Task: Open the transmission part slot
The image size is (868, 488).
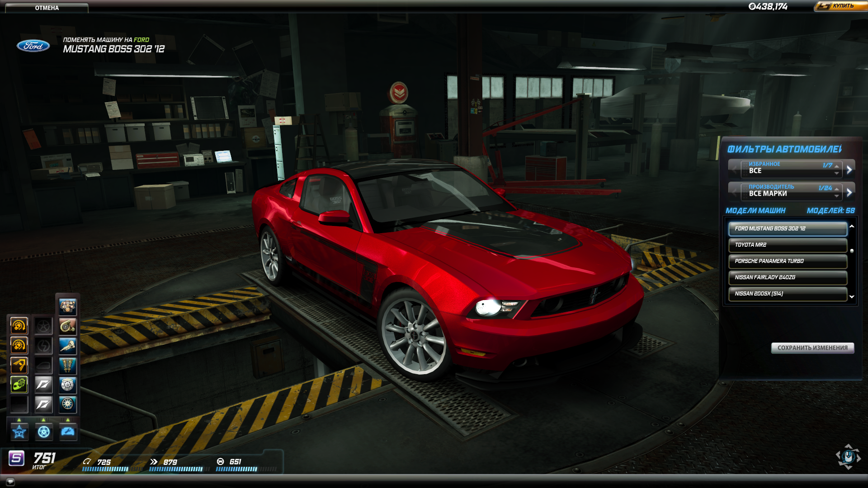Action: point(67,346)
